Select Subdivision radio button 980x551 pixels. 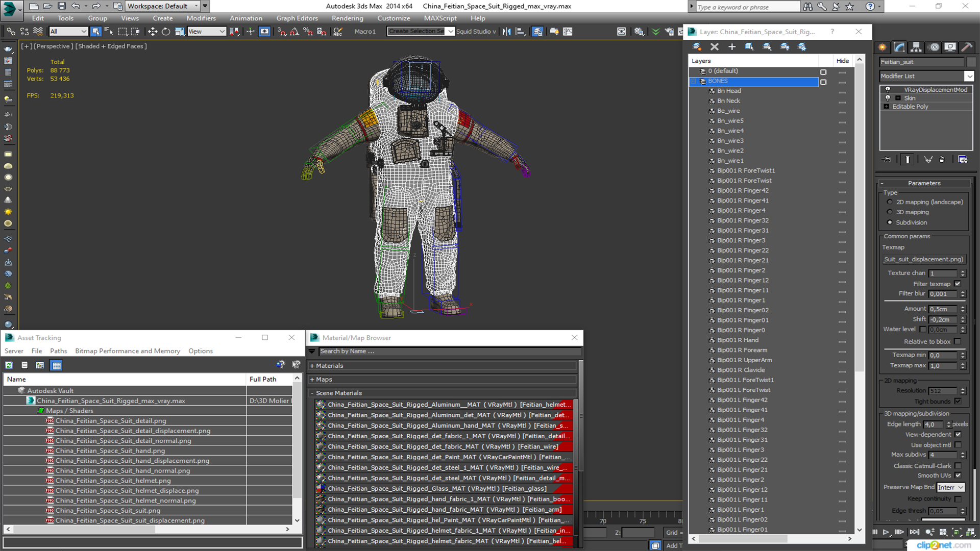click(x=890, y=222)
